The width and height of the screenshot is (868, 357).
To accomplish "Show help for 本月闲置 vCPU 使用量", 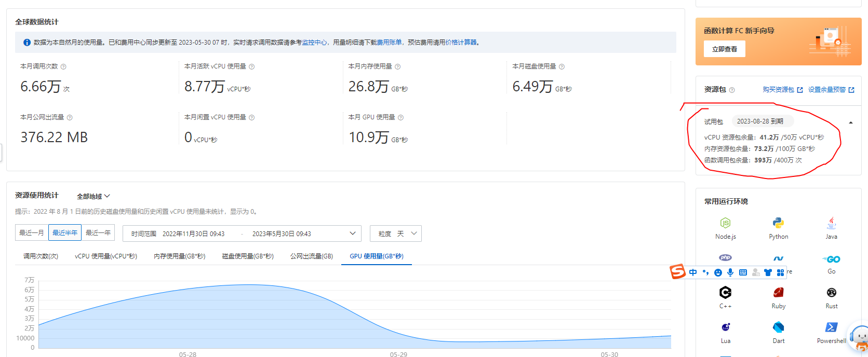I will [251, 118].
